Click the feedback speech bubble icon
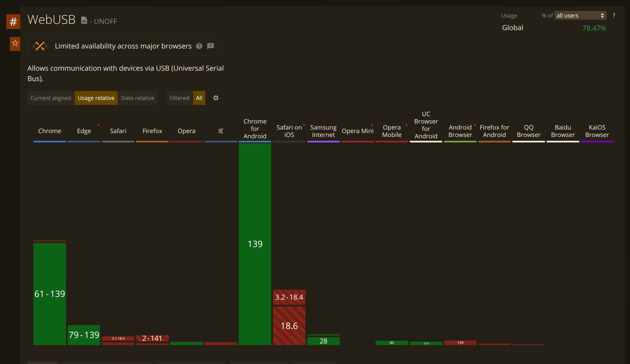 [211, 46]
